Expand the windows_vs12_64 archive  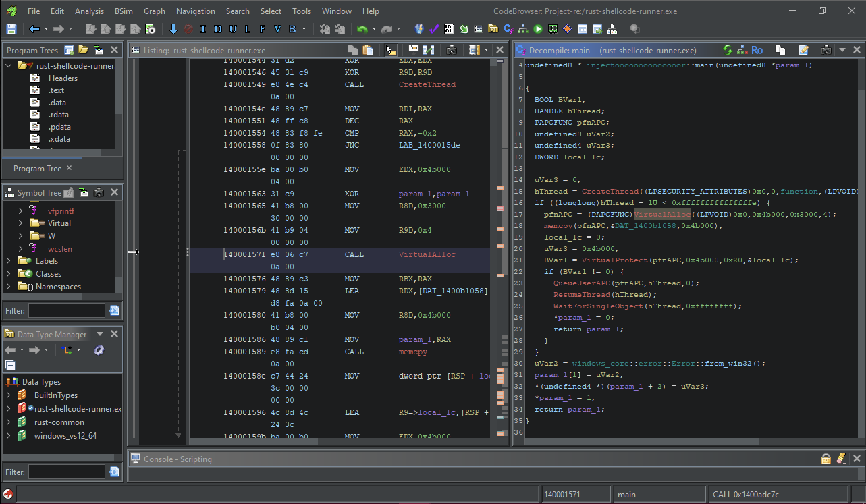click(x=8, y=436)
